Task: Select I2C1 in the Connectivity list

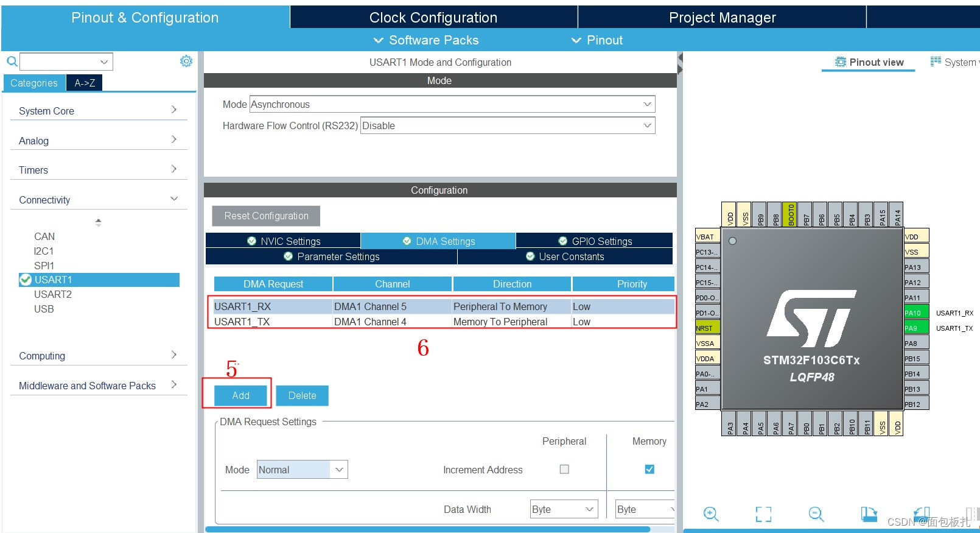Action: (x=44, y=251)
